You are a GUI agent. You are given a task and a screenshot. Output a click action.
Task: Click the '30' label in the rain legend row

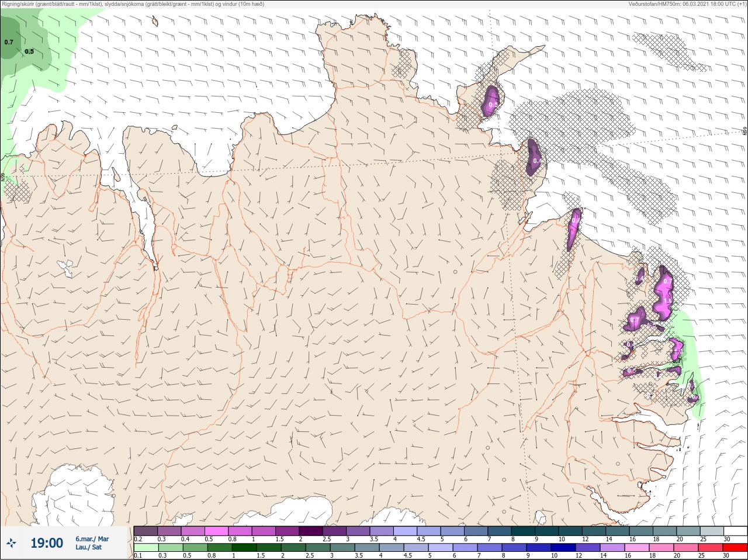pyautogui.click(x=726, y=556)
